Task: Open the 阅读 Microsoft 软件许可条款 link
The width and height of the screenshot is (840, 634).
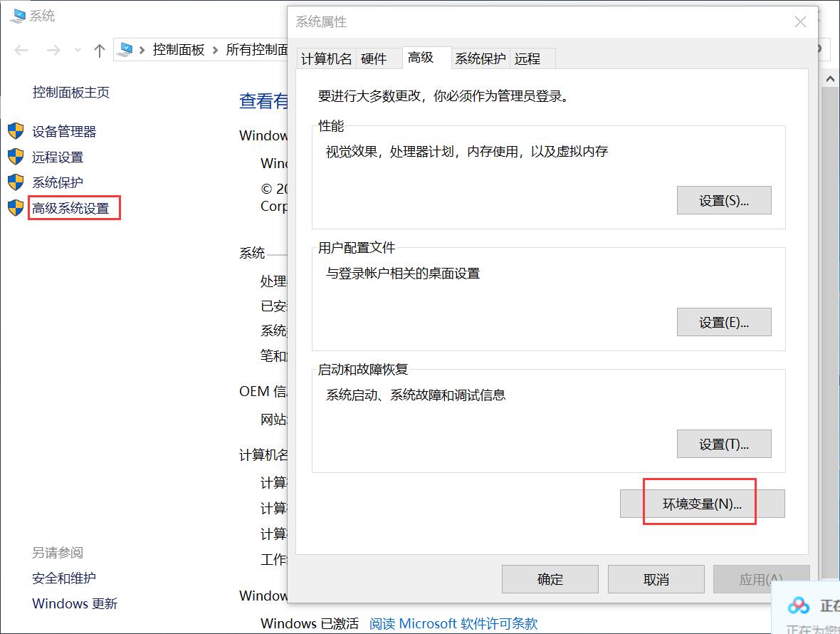Action: click(x=453, y=623)
